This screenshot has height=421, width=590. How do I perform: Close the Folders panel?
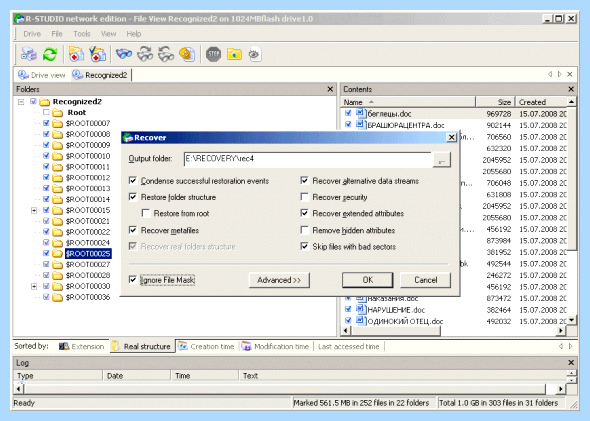(x=330, y=89)
